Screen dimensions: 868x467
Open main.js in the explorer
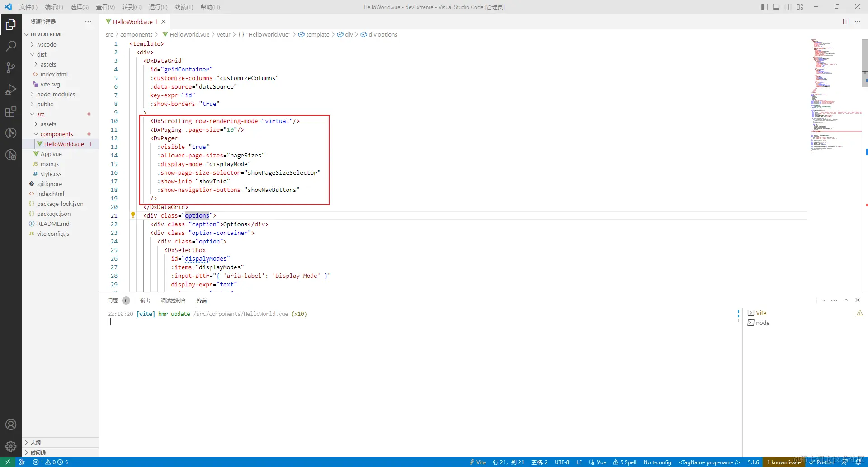tap(60, 164)
